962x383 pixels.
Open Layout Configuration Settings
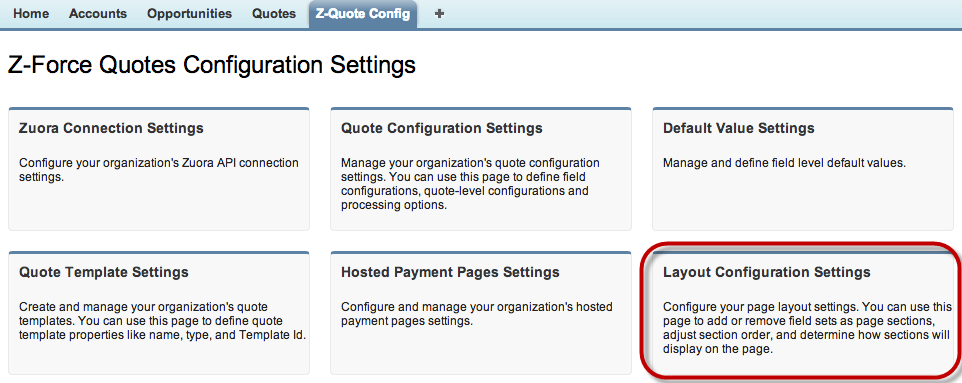(x=767, y=272)
